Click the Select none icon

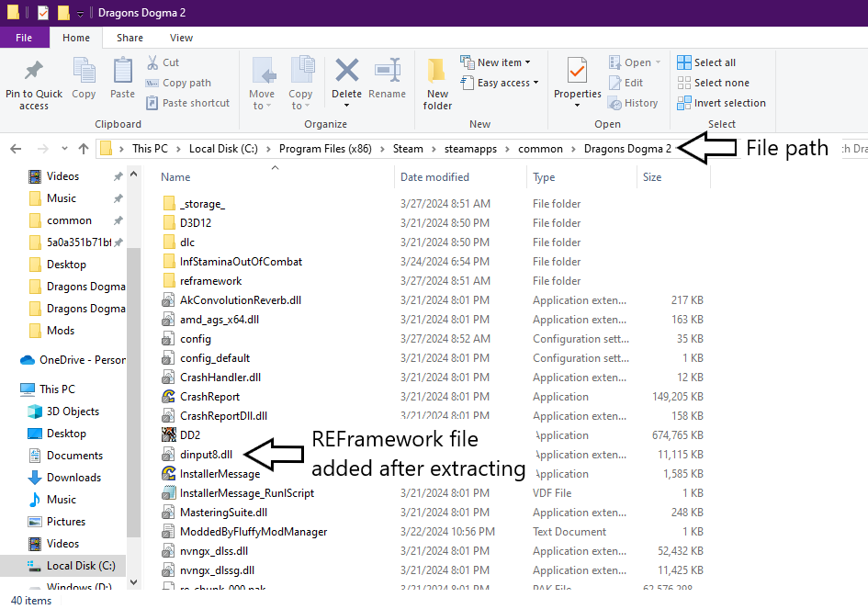[684, 83]
